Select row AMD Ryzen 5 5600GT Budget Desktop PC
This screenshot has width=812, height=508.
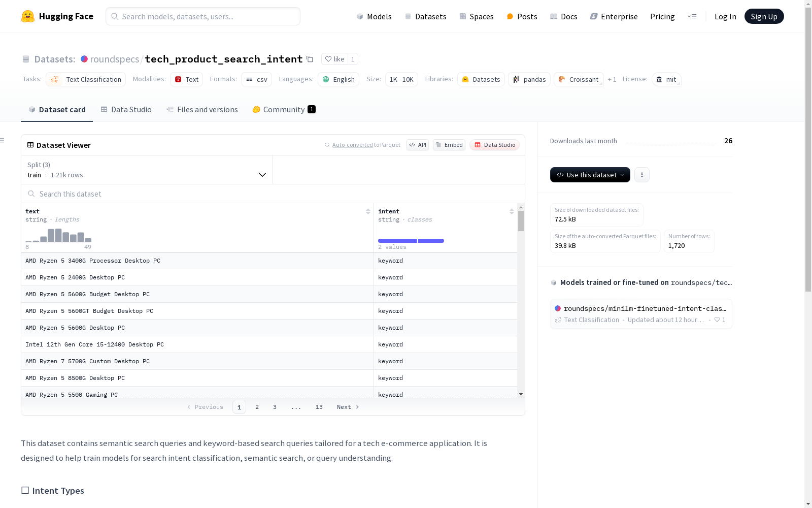point(269,311)
